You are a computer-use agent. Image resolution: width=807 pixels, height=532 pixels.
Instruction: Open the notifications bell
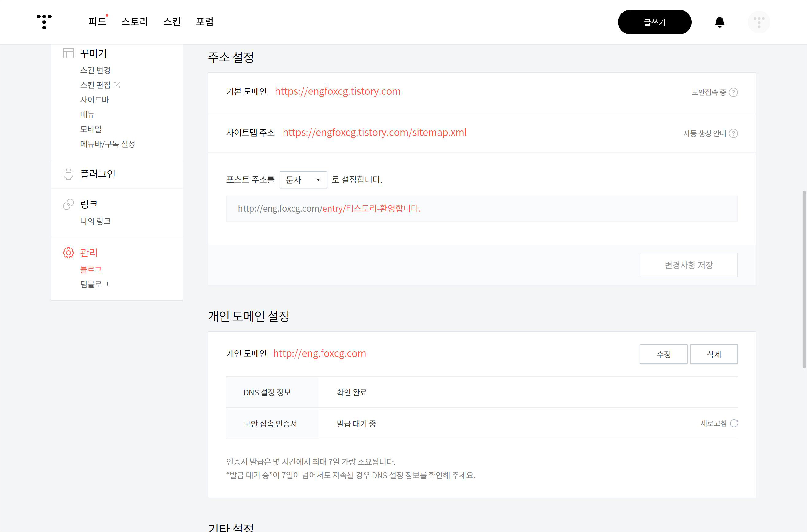click(x=720, y=22)
